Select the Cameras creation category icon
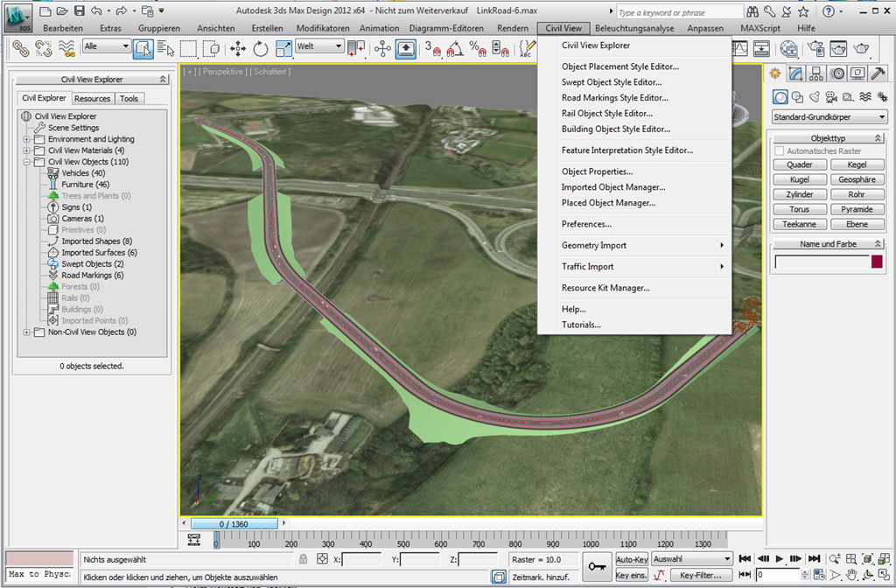Viewport: 896px width, 588px height. point(831,96)
